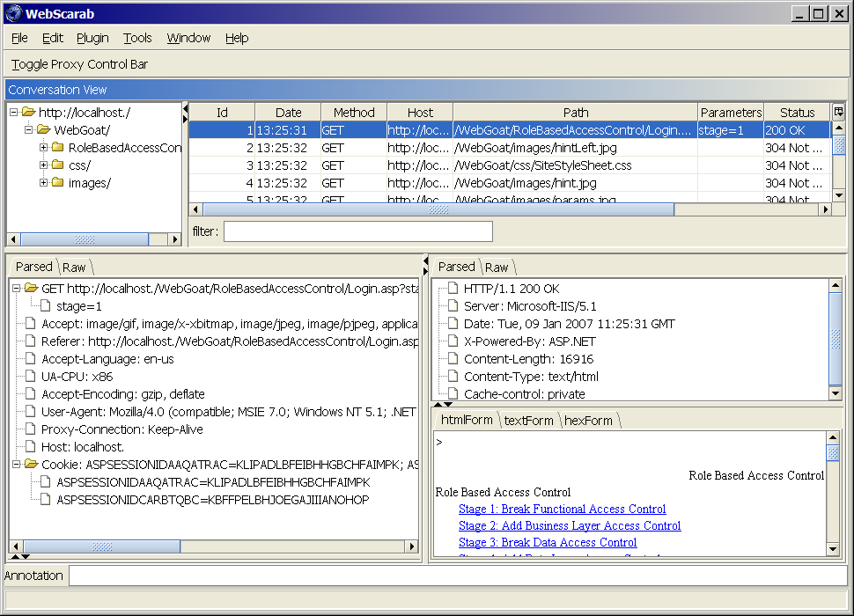Select the textForm tab
The height and width of the screenshot is (616, 854).
coord(528,421)
